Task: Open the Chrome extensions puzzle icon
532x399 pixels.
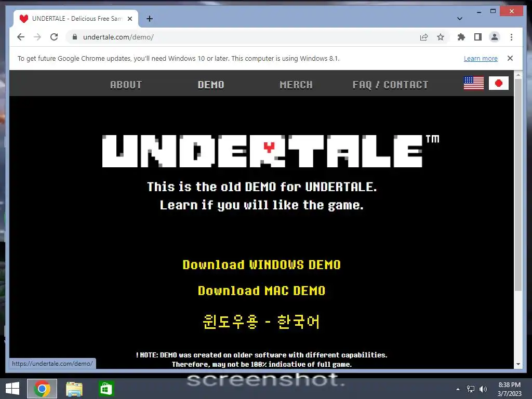Action: pos(461,37)
